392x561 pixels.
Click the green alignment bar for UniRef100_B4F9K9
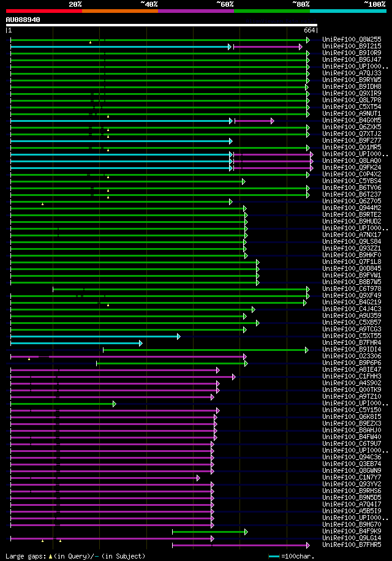click(210, 532)
